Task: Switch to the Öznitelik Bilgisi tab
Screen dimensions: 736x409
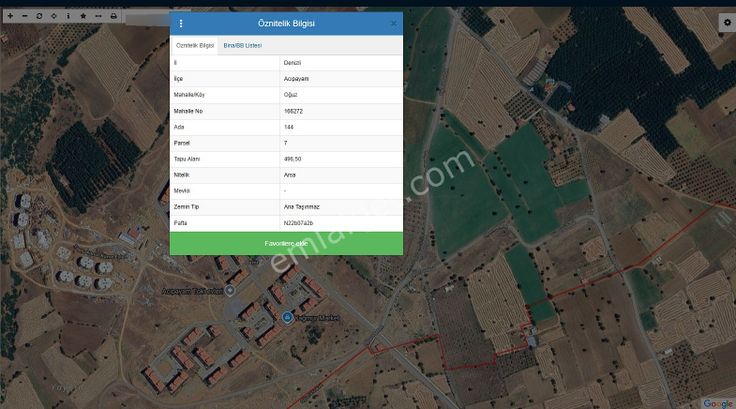Action: pos(195,46)
